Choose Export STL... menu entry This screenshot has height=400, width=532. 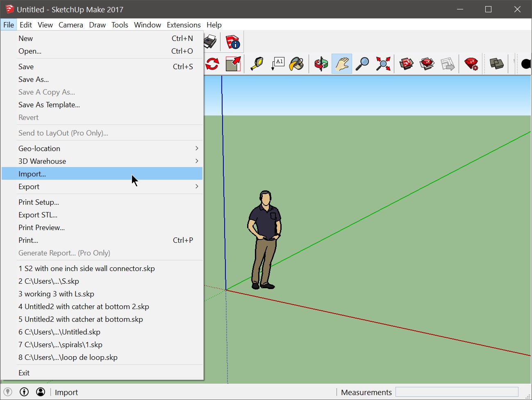tap(102, 215)
